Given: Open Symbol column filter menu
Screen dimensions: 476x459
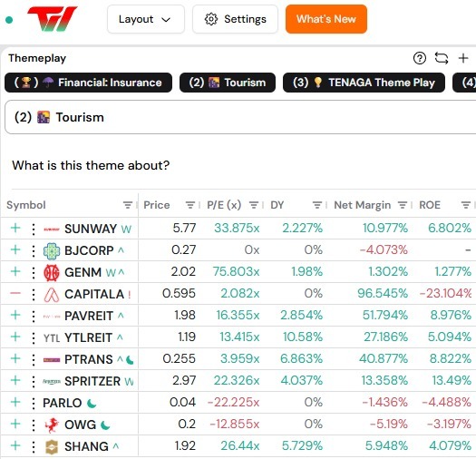Looking at the screenshot, I should (128, 205).
